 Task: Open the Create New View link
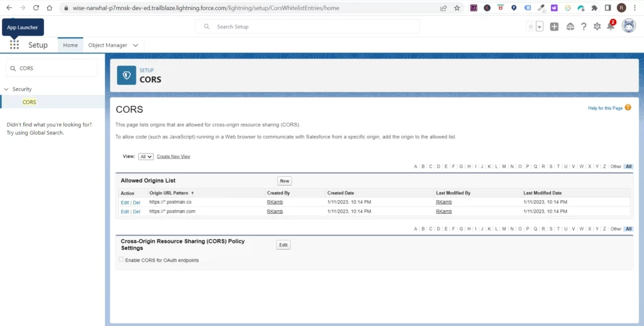pyautogui.click(x=174, y=157)
